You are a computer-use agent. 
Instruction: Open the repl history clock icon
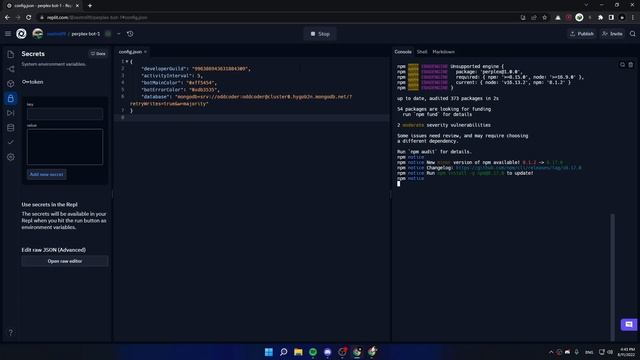pyautogui.click(x=130, y=34)
